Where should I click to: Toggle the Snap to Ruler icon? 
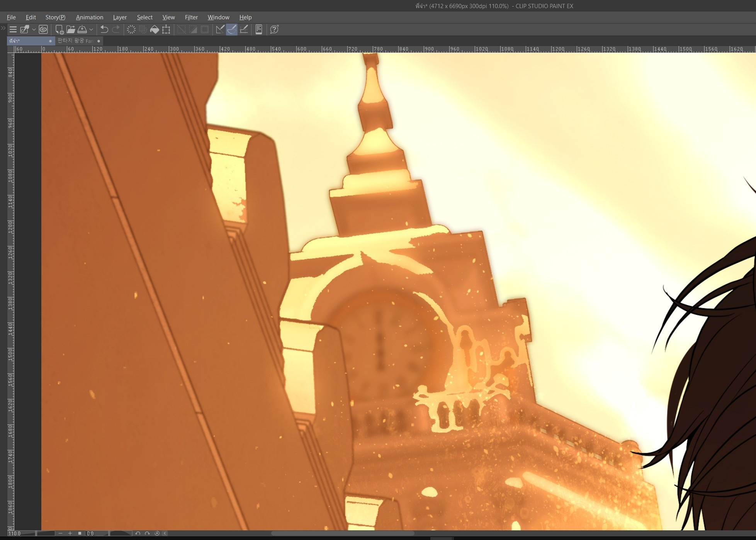point(220,29)
